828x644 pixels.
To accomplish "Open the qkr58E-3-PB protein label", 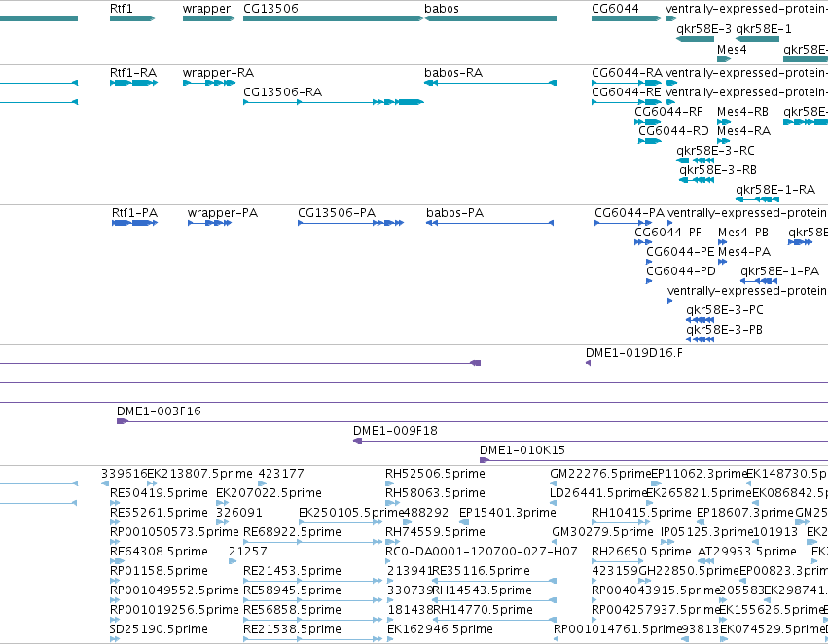I will point(724,330).
